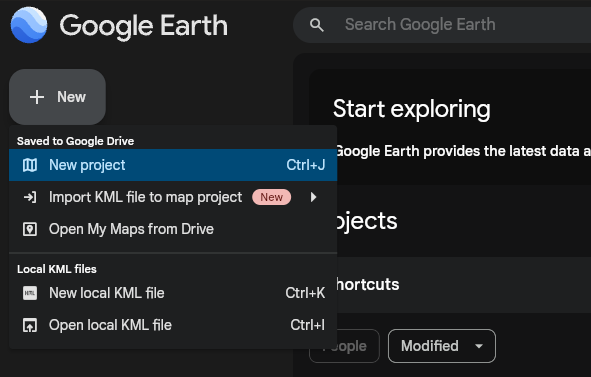Click the "Local KML files" heading
Viewport: 591px width, 377px height.
(57, 269)
